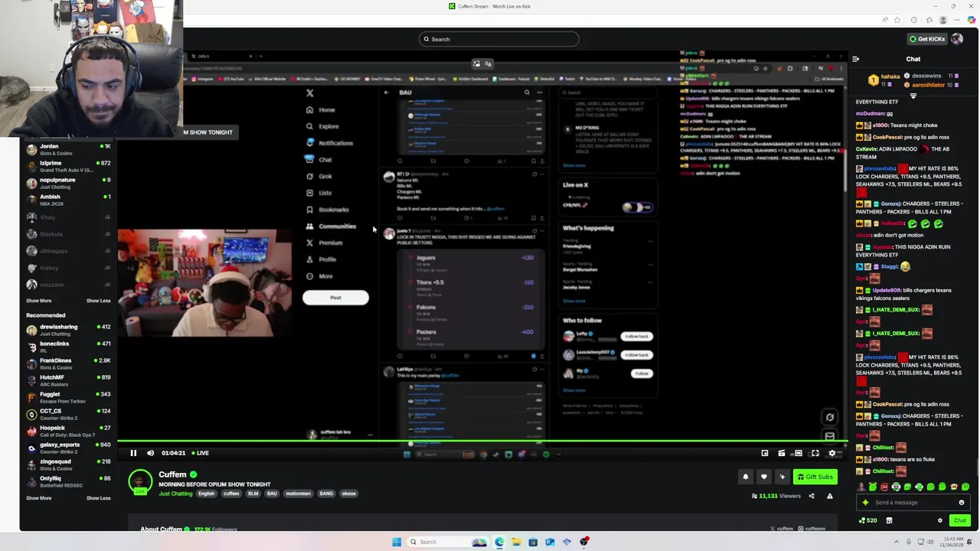Collapse the chat panel arrow icon
Screen dimensions: 980x551
[x=856, y=59]
